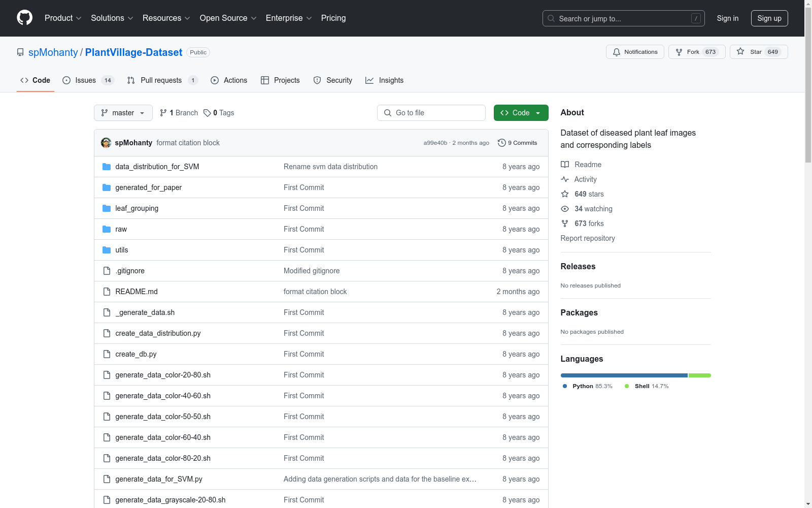Click the tag icon next to 0 Tags
Image resolution: width=812 pixels, height=508 pixels.
pos(207,113)
